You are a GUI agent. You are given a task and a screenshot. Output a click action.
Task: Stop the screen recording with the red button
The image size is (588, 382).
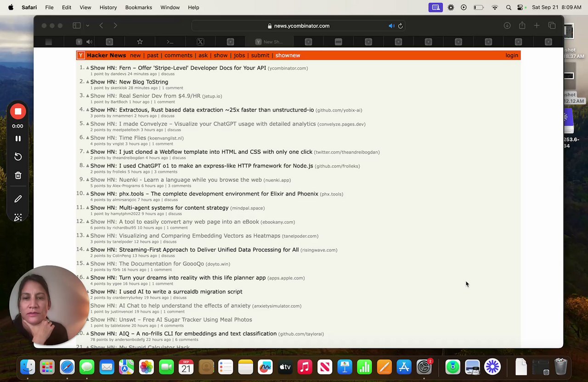18,112
